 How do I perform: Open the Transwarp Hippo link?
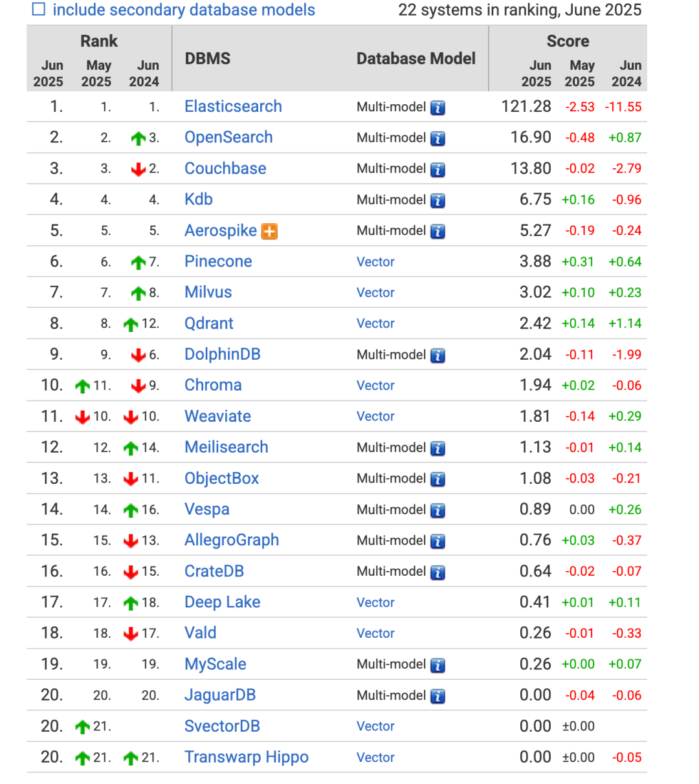coord(247,757)
